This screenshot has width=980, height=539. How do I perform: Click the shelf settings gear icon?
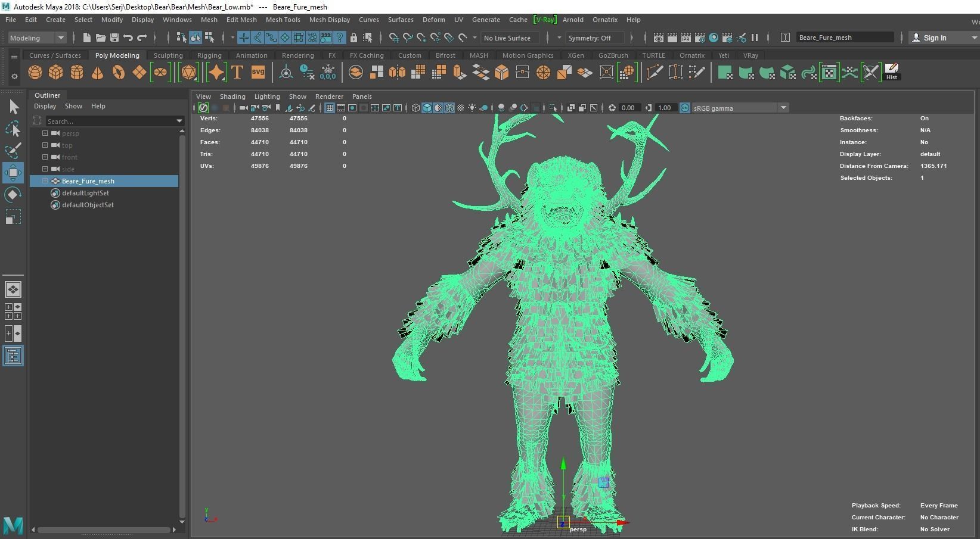[14, 76]
